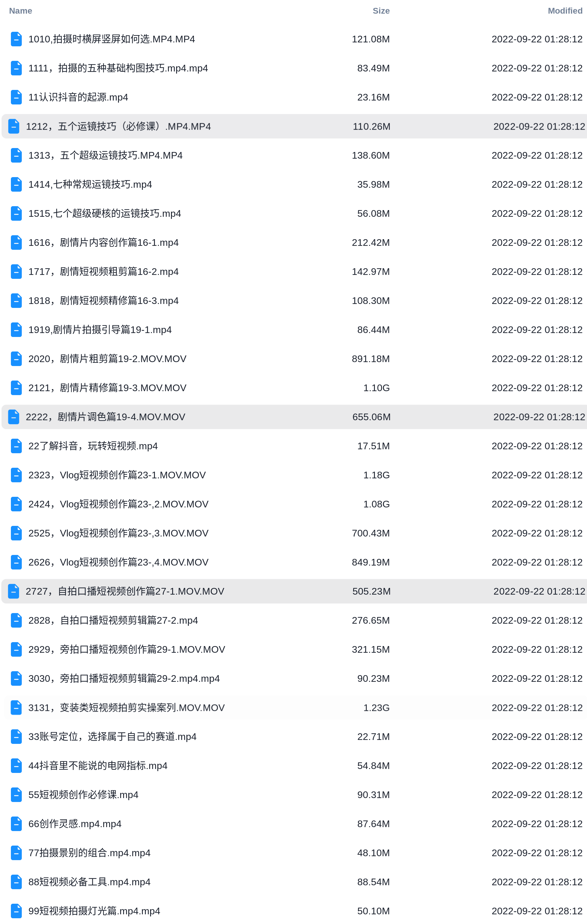Sort files by the Size column header

(x=381, y=11)
